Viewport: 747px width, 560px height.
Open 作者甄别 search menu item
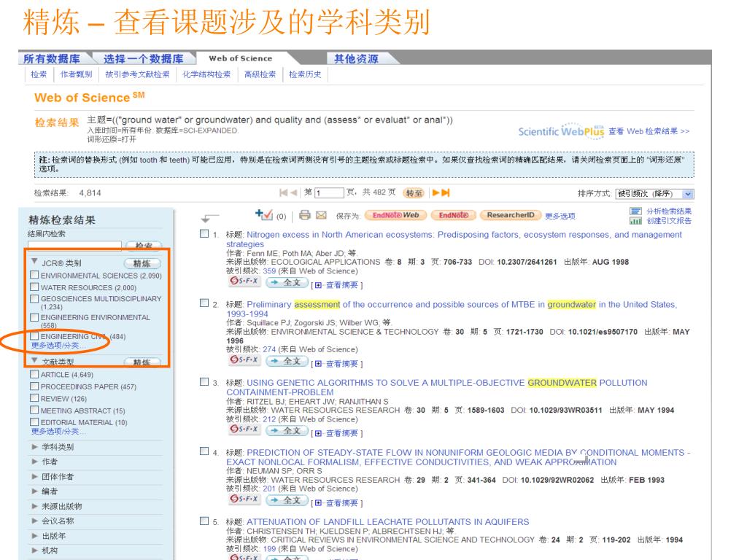76,74
